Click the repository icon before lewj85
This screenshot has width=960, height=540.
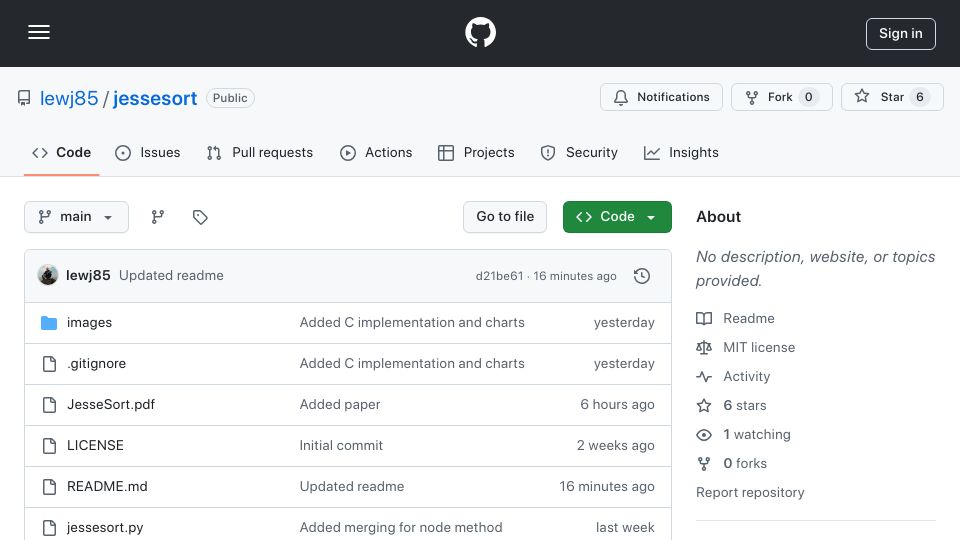(24, 98)
